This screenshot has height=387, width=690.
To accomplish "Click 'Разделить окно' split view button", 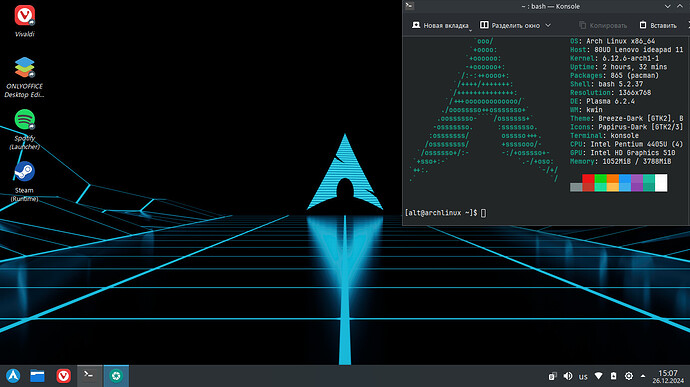I will [x=510, y=26].
